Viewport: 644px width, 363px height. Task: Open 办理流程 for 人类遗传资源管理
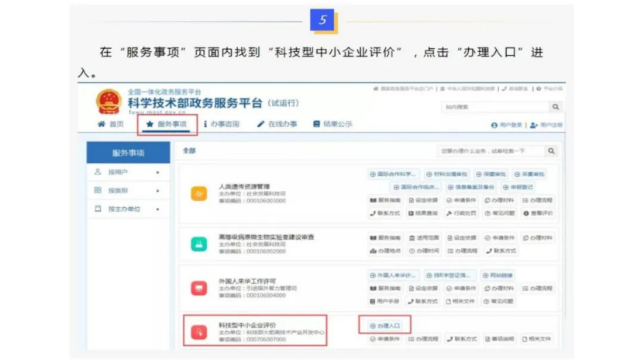click(537, 201)
